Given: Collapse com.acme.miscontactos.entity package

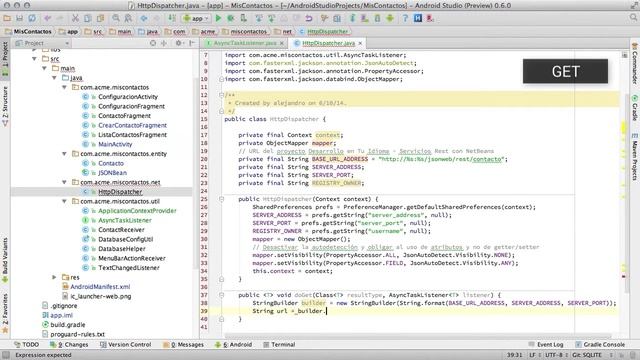Looking at the screenshot, I should pyautogui.click(x=64, y=153).
